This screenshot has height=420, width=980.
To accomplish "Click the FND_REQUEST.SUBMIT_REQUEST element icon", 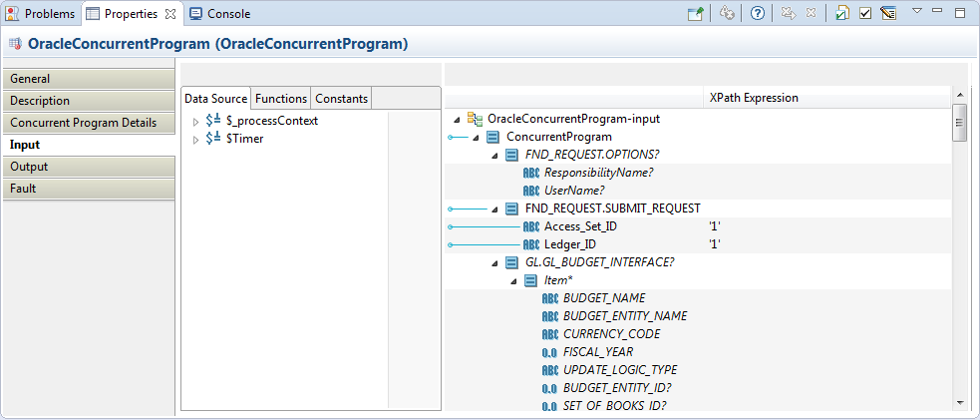I will (511, 209).
